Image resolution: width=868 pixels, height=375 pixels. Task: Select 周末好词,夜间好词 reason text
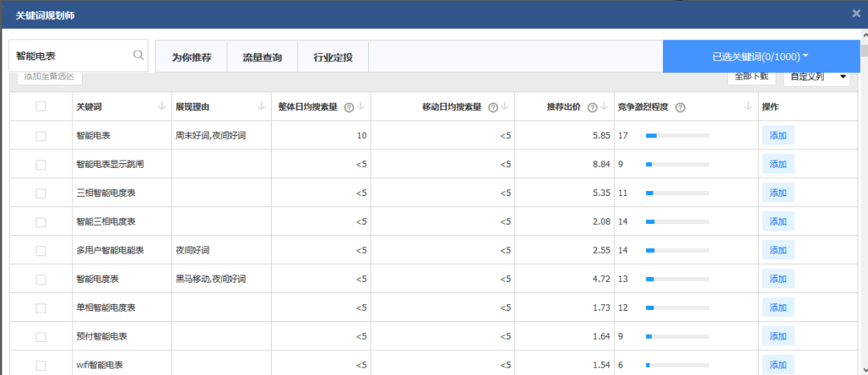tap(211, 136)
